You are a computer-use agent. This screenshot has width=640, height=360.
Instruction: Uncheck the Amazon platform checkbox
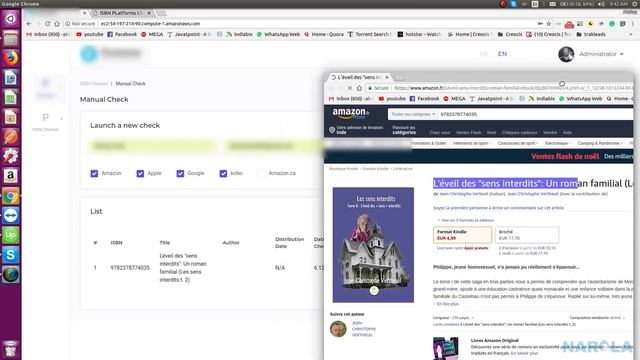click(x=94, y=173)
